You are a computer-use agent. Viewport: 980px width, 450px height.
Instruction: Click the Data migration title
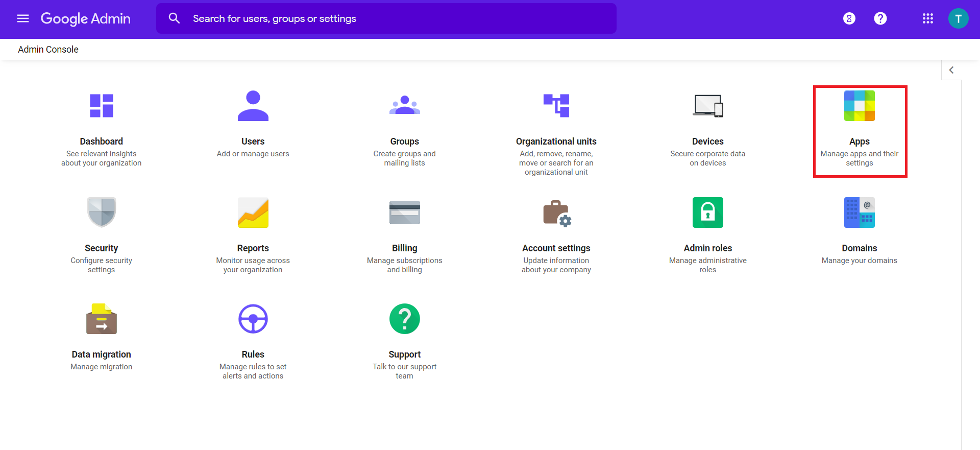point(102,354)
